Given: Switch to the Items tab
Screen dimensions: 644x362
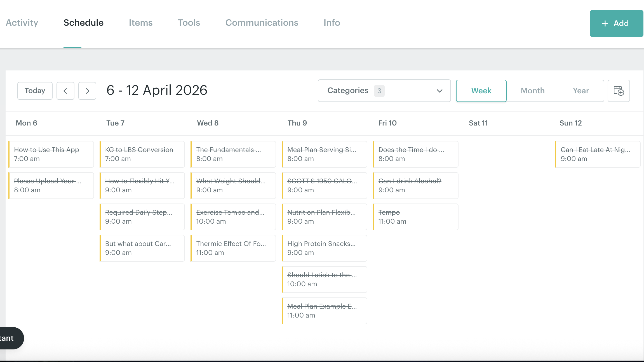Looking at the screenshot, I should 140,23.
